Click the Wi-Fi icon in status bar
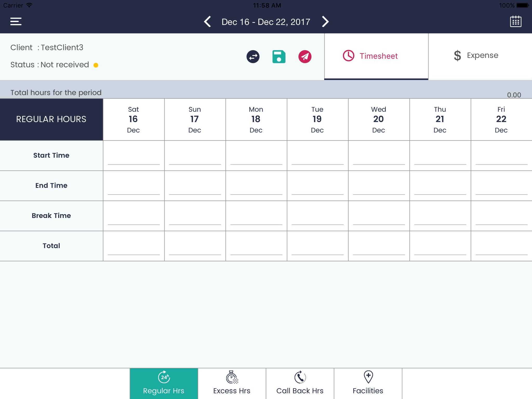This screenshot has height=399, width=532. tap(29, 5)
